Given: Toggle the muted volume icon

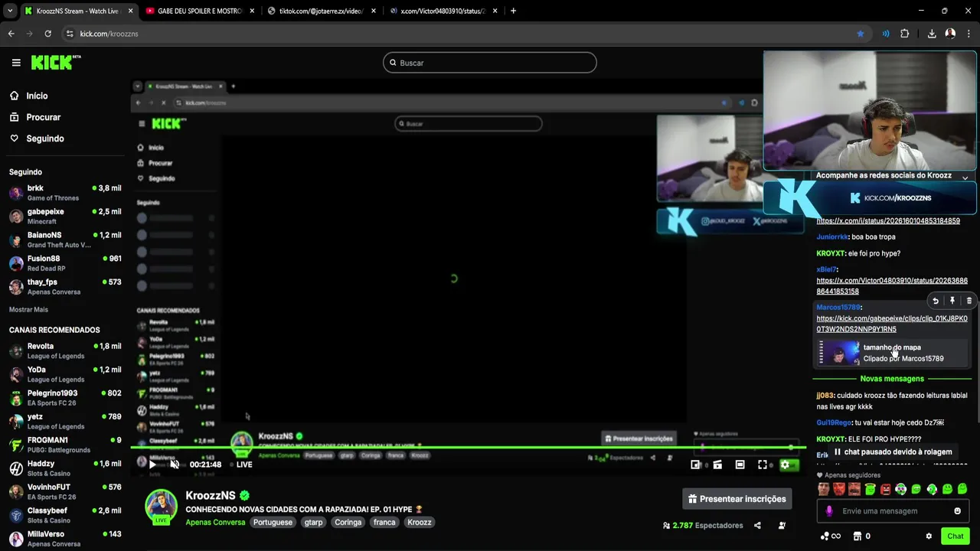Looking at the screenshot, I should [175, 465].
